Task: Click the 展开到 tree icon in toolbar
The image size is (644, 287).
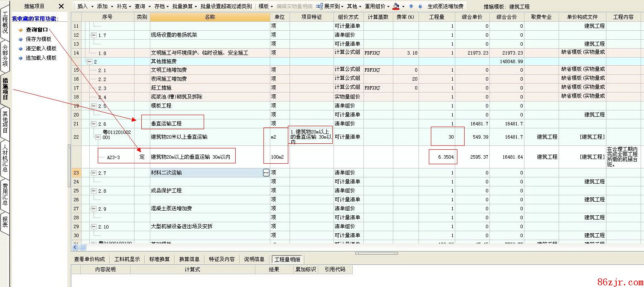Action: (319, 6)
